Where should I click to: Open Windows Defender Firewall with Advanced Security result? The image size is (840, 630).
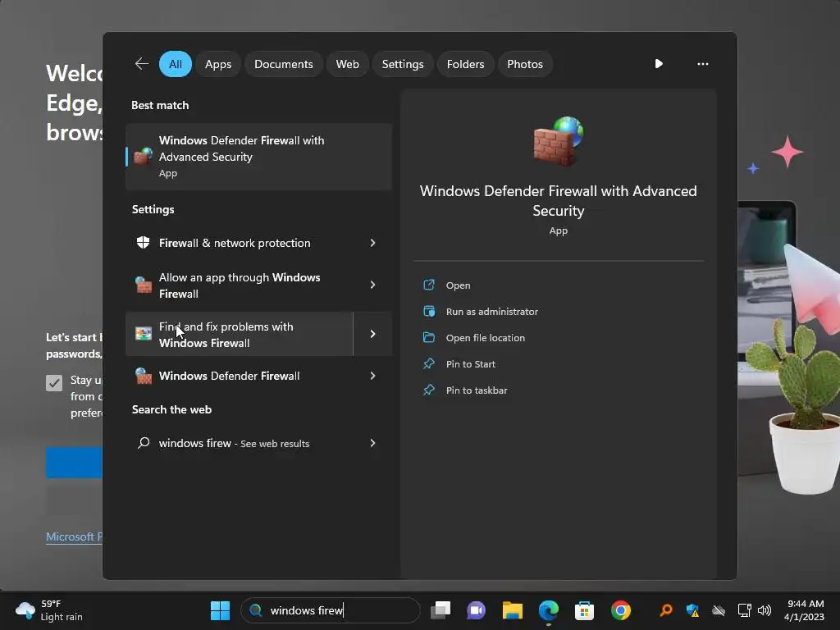pos(258,157)
